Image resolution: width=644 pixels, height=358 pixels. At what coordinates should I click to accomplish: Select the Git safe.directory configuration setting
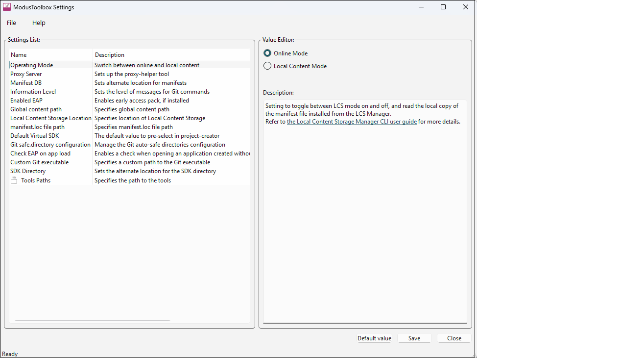coord(50,145)
